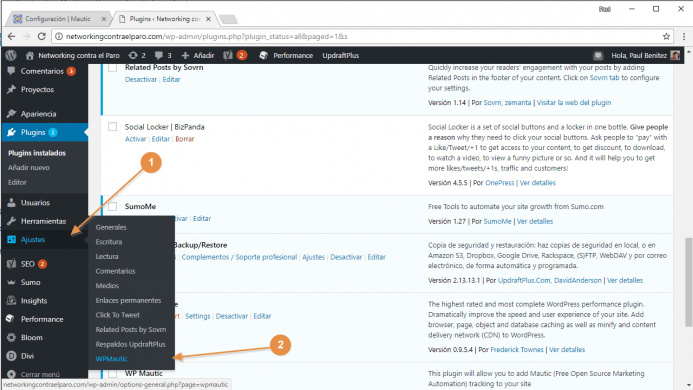Open Proyectos pin icon in sidebar

point(11,89)
